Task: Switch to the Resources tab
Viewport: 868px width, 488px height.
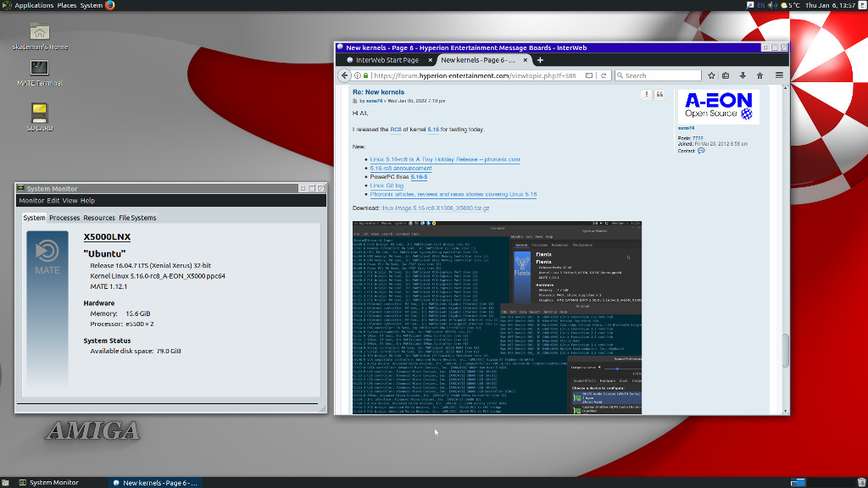Action: point(99,218)
